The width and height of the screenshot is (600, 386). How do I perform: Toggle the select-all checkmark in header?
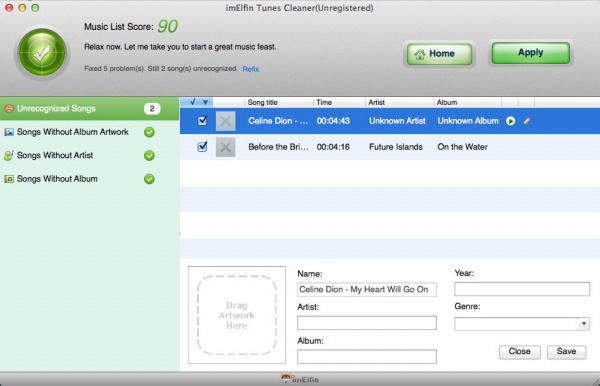click(x=193, y=102)
